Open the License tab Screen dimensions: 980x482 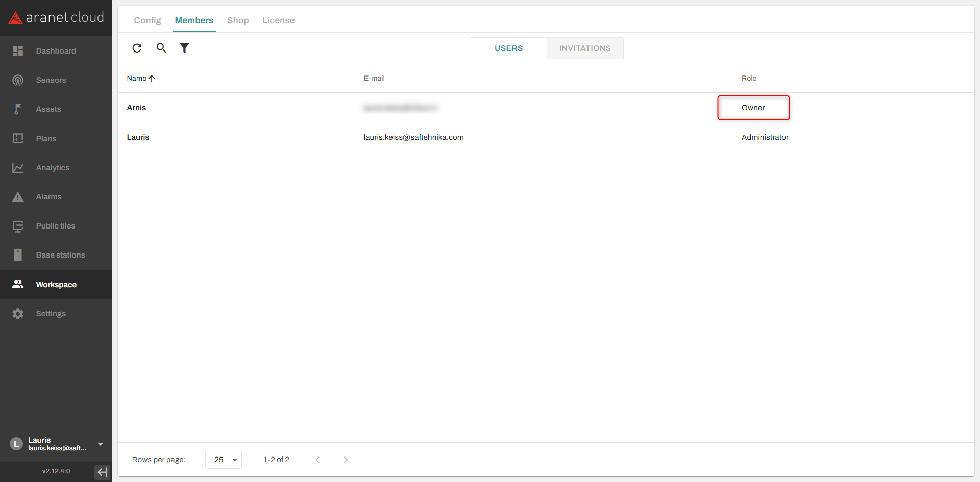click(278, 20)
